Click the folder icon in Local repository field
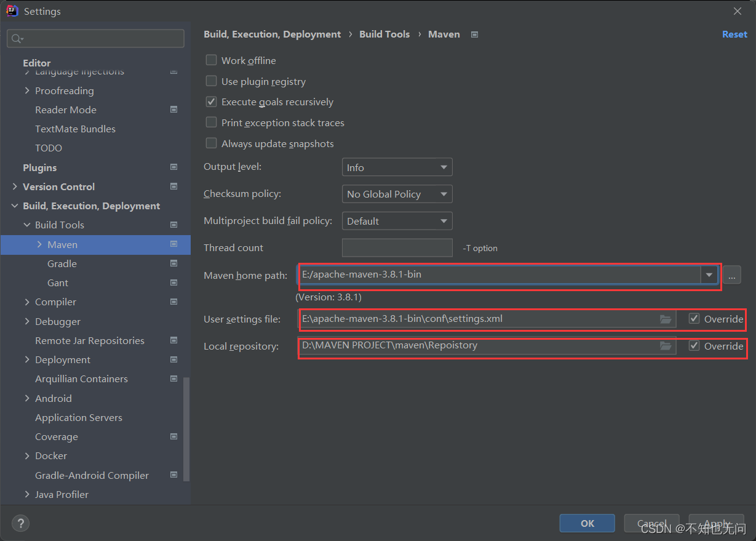Image resolution: width=756 pixels, height=541 pixels. [x=665, y=346]
